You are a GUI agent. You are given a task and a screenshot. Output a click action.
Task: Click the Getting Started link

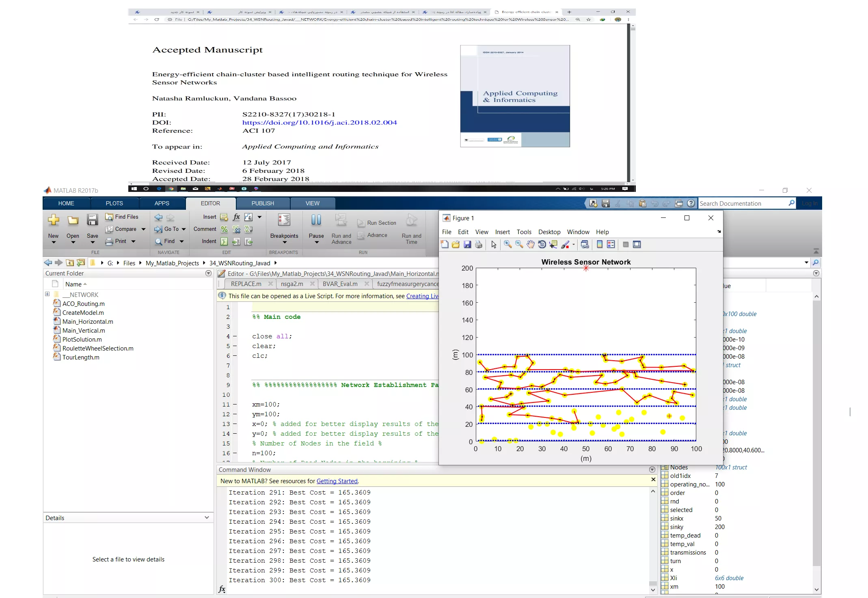point(337,481)
